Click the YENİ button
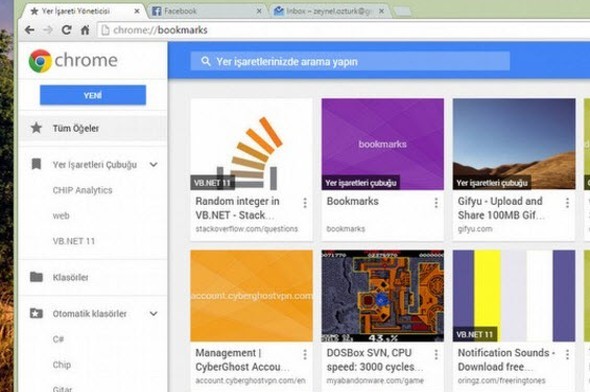This screenshot has height=392, width=590. click(x=93, y=95)
